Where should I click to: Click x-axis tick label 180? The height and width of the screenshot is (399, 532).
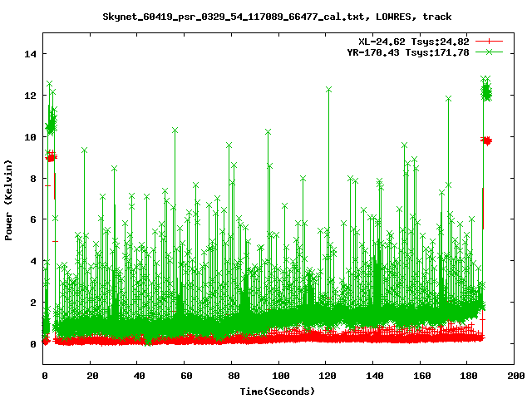pyautogui.click(x=469, y=376)
